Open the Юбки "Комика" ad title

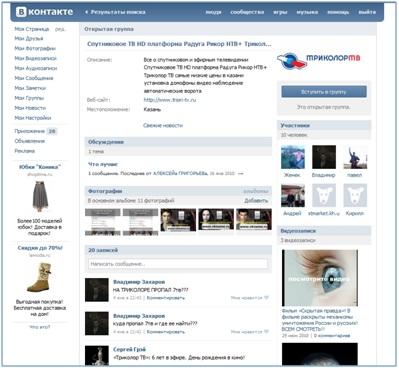pos(40,167)
